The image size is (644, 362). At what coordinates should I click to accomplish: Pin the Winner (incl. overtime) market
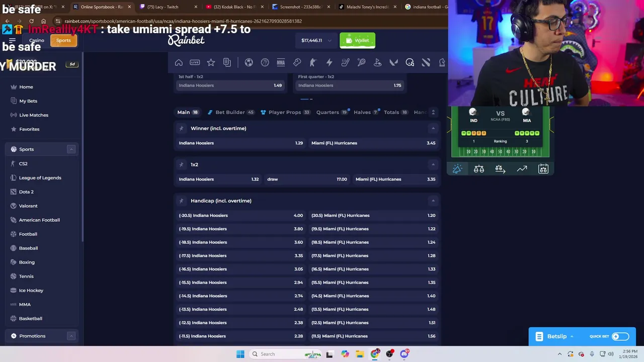coord(181,128)
